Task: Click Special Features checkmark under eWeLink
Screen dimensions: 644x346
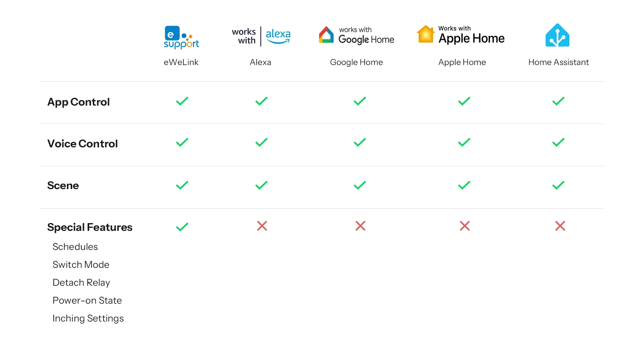Action: (182, 227)
